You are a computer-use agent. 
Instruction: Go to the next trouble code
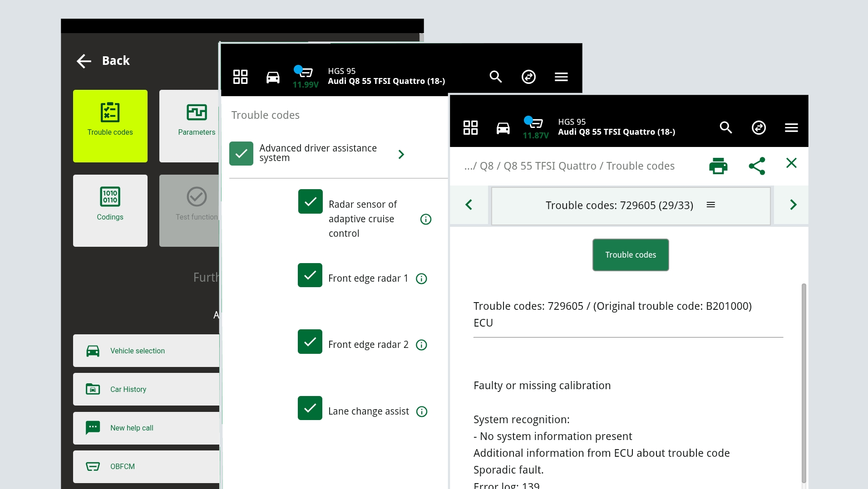(x=794, y=205)
